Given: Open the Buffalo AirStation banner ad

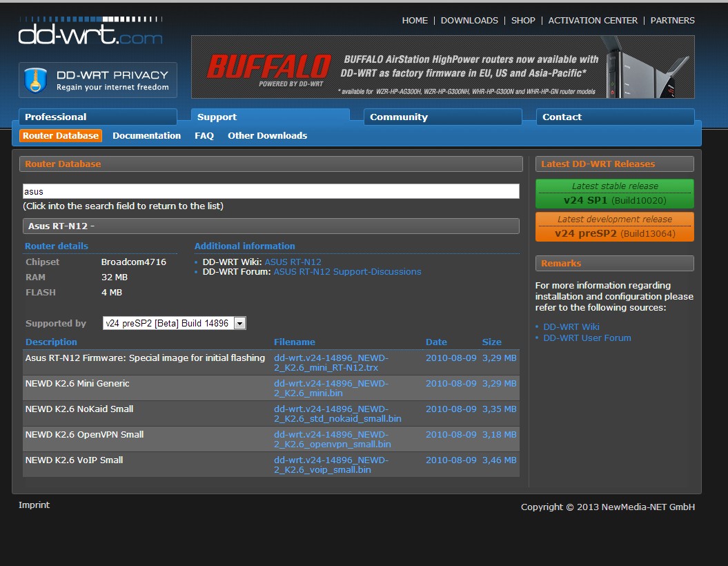Looking at the screenshot, I should (x=442, y=67).
